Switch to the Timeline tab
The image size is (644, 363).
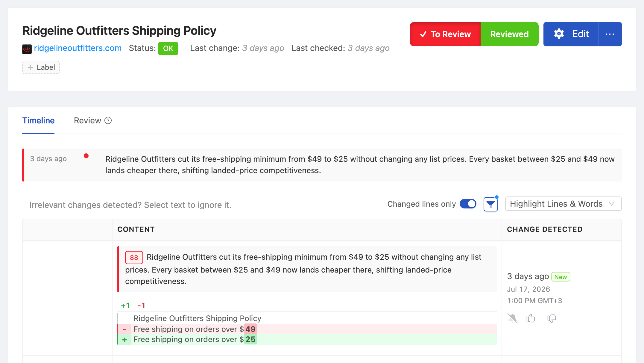pyautogui.click(x=38, y=121)
